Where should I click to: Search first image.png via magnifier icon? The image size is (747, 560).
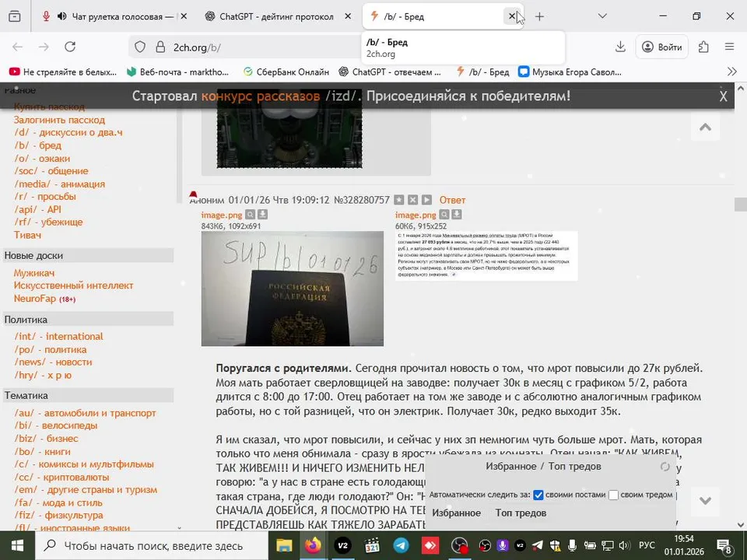click(250, 215)
